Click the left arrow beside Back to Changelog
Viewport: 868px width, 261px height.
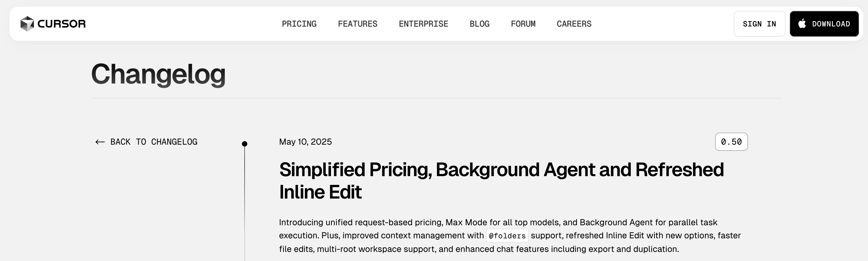[x=100, y=142]
